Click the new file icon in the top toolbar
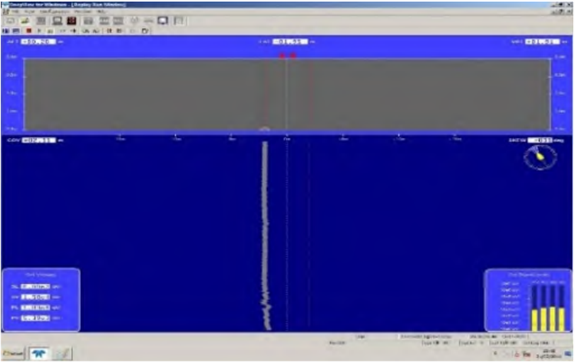575x362 pixels. coord(10,21)
